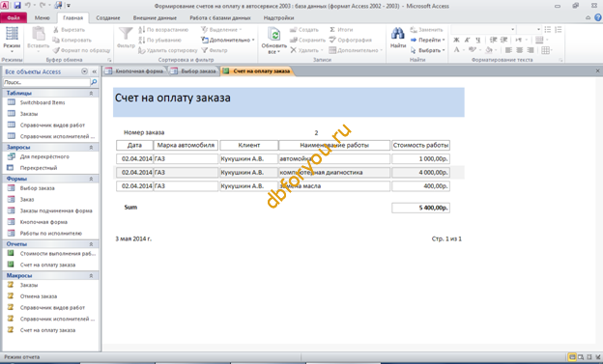Toggle italic К formatting
The width and height of the screenshot is (603, 364).
point(468,40)
